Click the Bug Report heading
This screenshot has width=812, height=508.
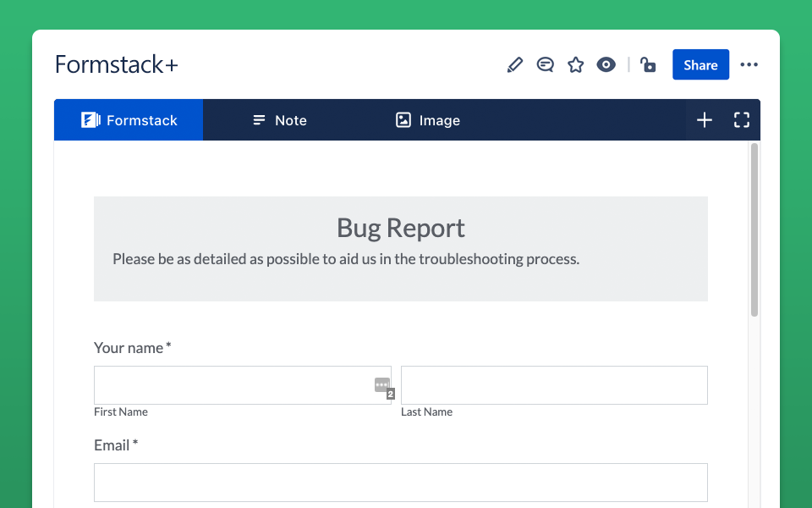pyautogui.click(x=401, y=228)
